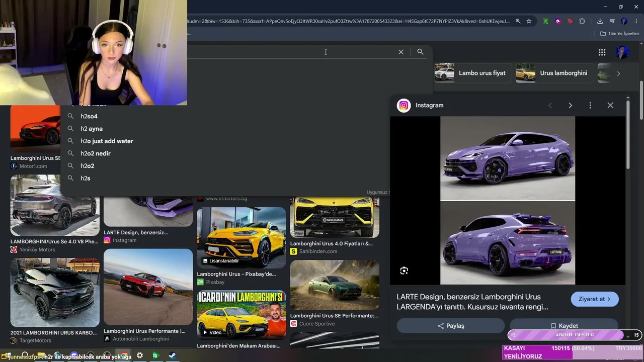Open the Yeniköy Motors source link
This screenshot has height=362, width=644.
pyautogui.click(x=33, y=250)
